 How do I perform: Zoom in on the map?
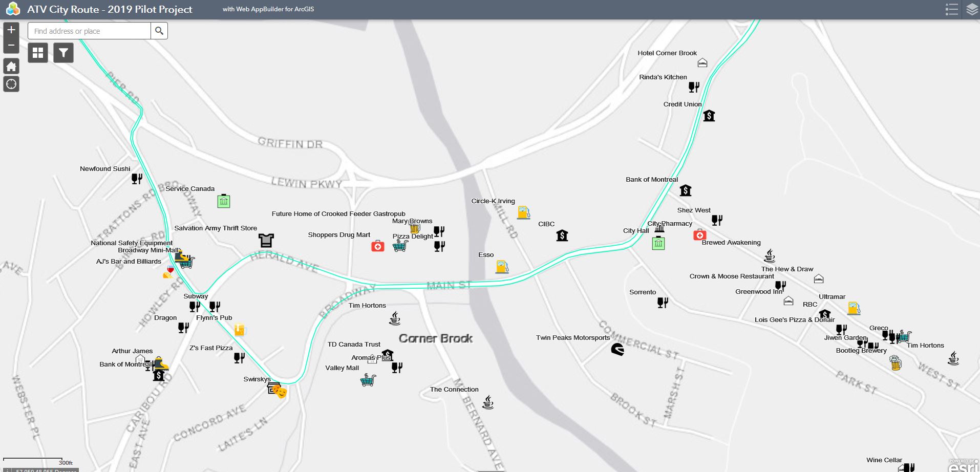(11, 30)
